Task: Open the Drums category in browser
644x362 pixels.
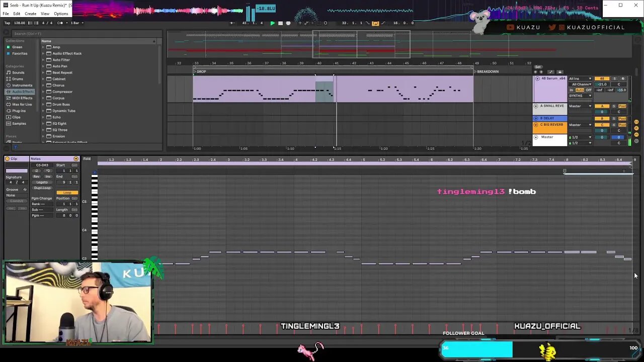Action: [x=18, y=79]
